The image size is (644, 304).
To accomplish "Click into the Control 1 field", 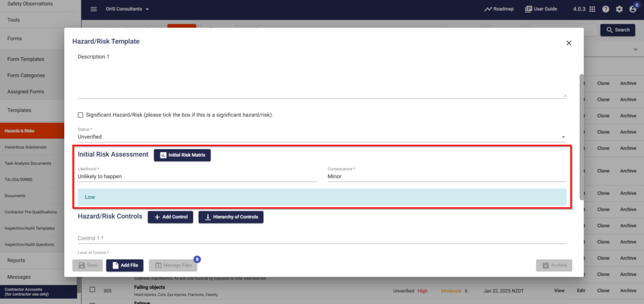I will (322, 238).
